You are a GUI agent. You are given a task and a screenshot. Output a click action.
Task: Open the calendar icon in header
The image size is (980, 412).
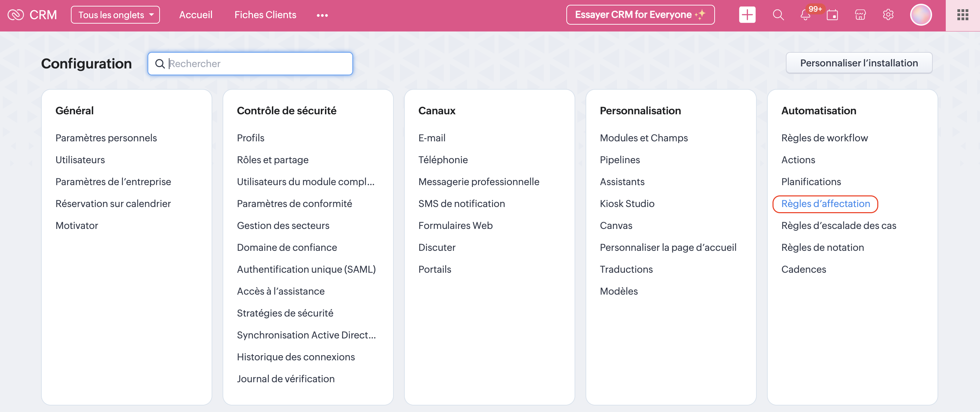click(x=832, y=15)
